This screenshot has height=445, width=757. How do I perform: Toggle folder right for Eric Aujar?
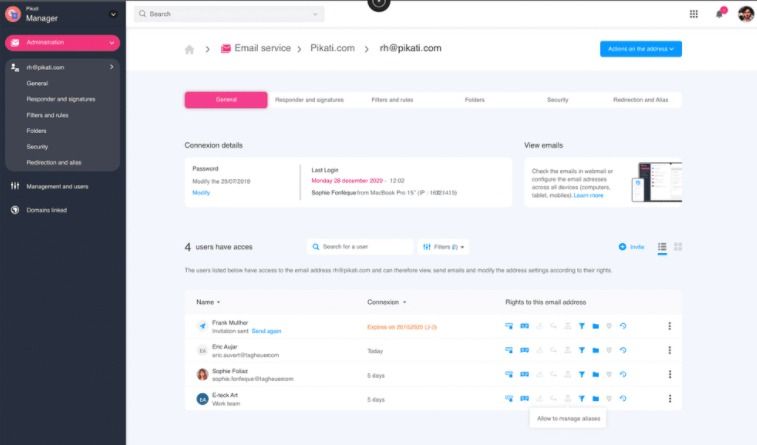click(596, 350)
